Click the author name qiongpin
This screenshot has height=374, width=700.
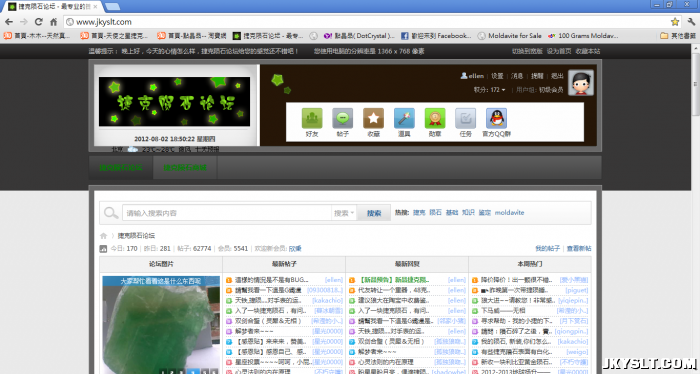click(x=571, y=332)
